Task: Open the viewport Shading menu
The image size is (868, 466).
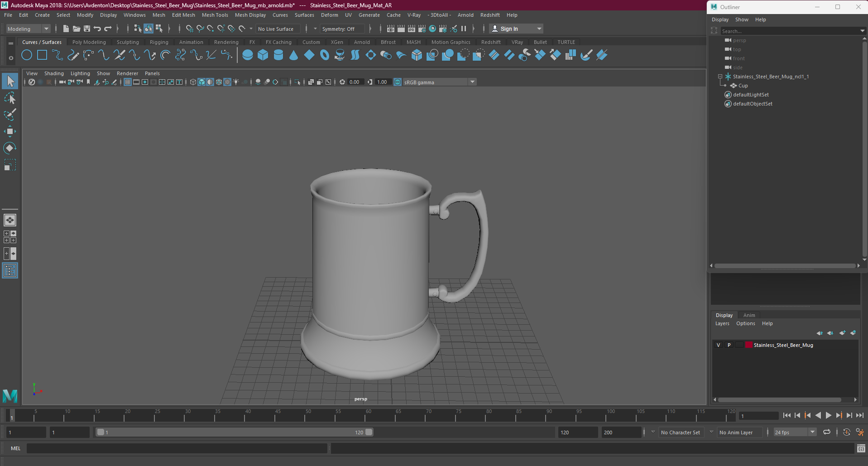Action: [x=54, y=73]
